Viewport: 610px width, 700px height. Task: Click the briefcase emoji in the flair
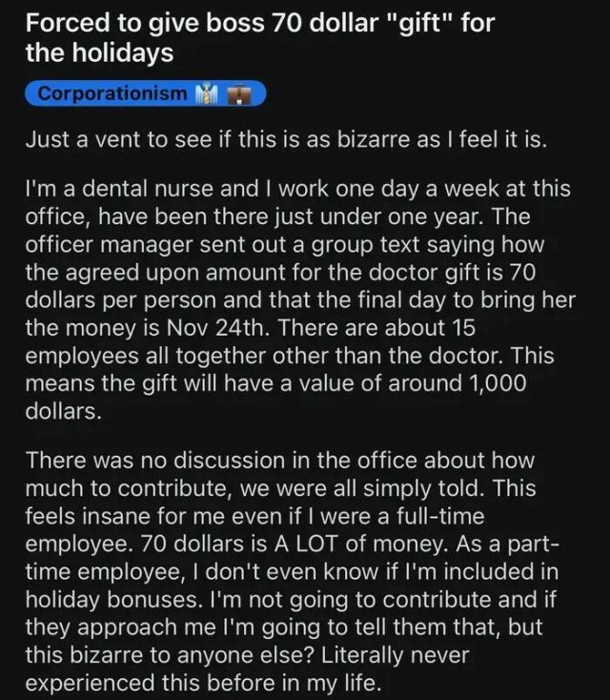(237, 93)
